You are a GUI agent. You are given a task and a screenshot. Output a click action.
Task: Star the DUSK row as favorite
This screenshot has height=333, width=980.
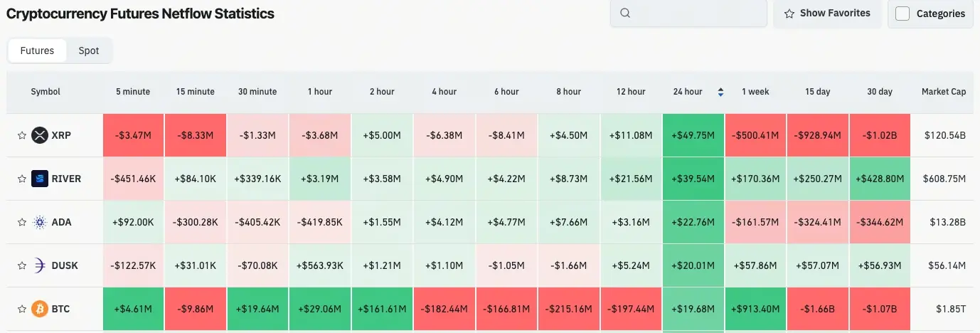click(x=22, y=265)
